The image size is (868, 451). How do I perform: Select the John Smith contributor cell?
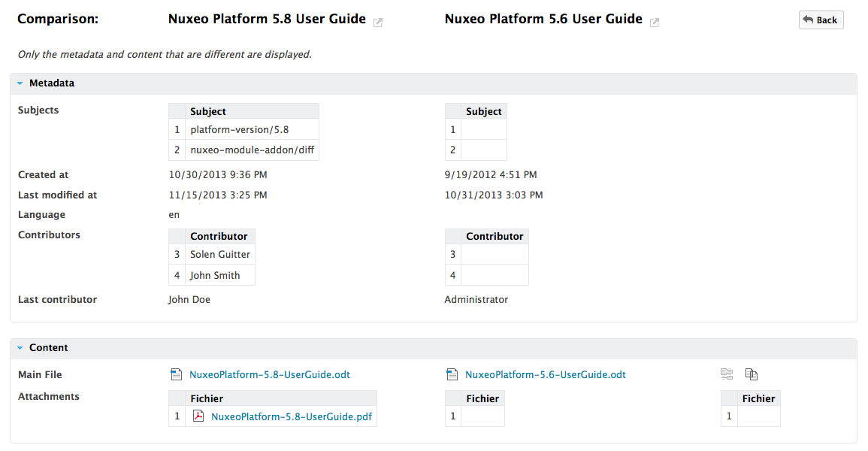pyautogui.click(x=219, y=275)
